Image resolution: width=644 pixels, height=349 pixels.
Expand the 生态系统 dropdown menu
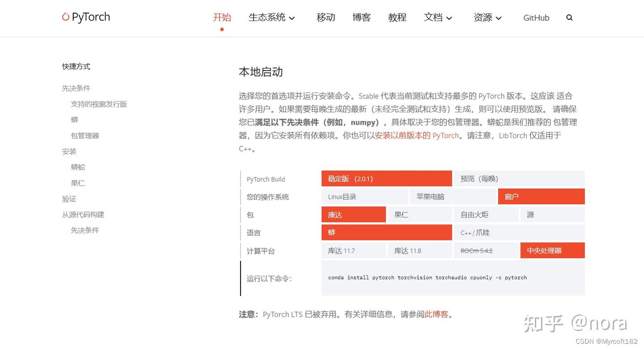tap(271, 18)
